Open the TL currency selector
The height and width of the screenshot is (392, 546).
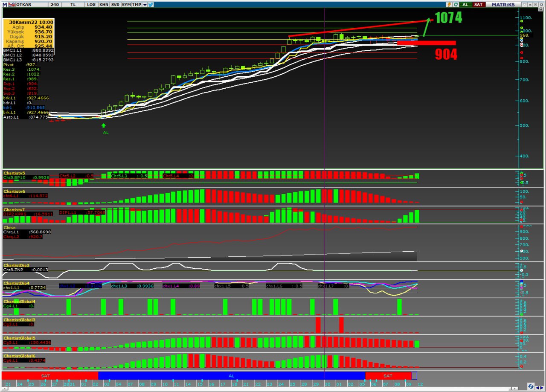coord(73,4)
